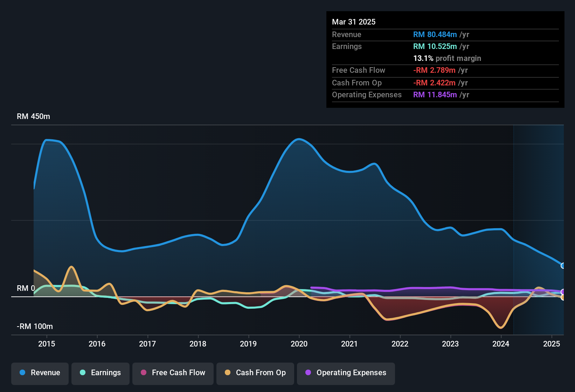
Task: Click the orange Cash From Op legend dot
Action: [228, 373]
